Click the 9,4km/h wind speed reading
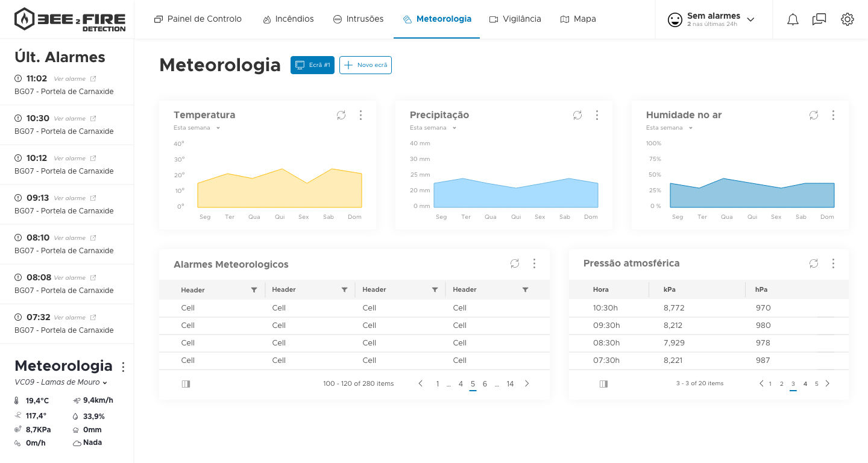 coord(98,400)
